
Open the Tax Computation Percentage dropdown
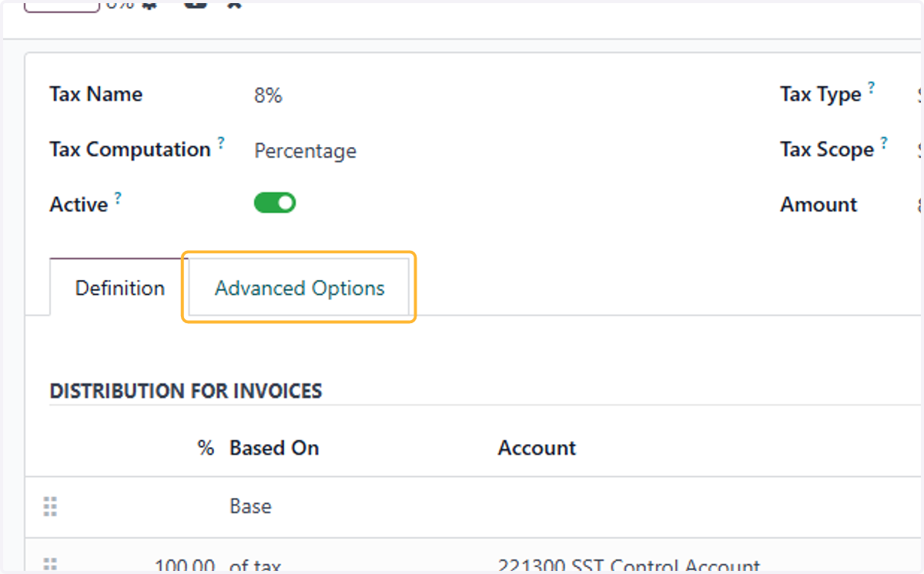[305, 151]
